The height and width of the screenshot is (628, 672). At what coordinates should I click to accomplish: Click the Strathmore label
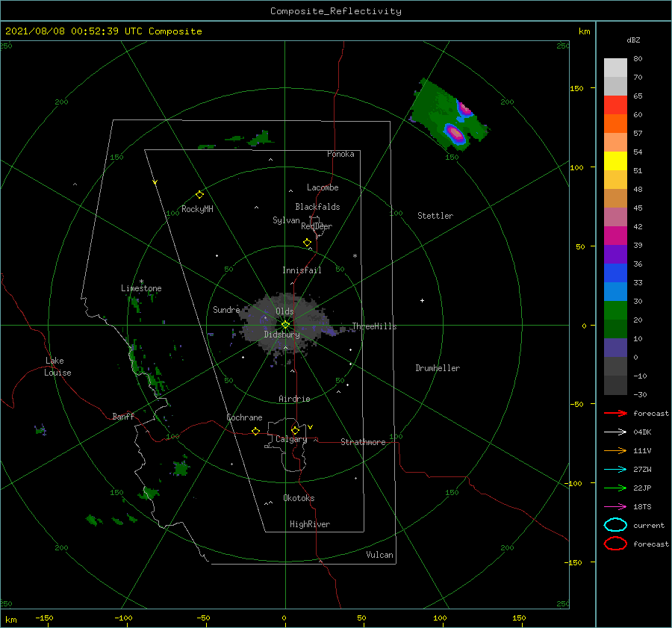pos(363,442)
